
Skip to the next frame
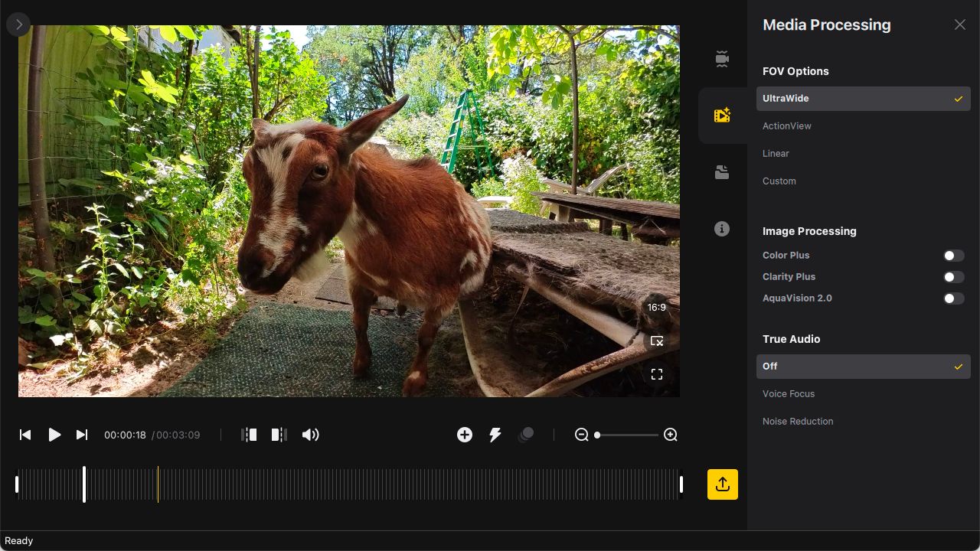pos(82,435)
